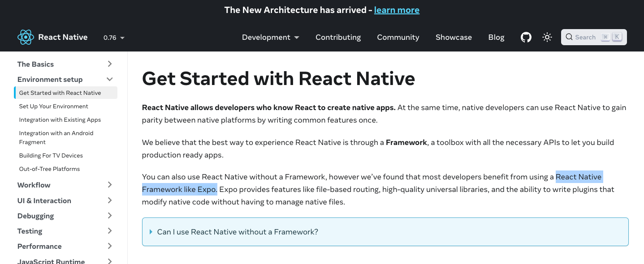644x264 pixels.
Task: Click the Performance category label
Action: (39, 246)
